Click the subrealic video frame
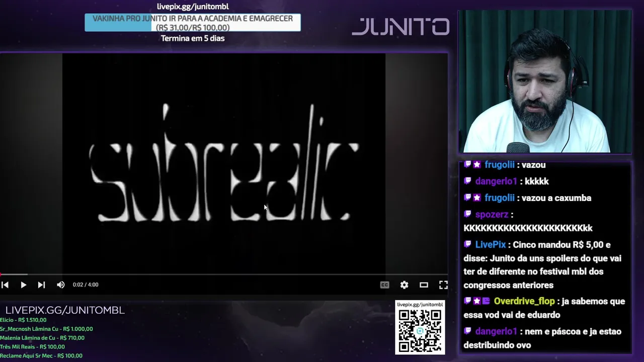The image size is (644, 362). point(224,163)
